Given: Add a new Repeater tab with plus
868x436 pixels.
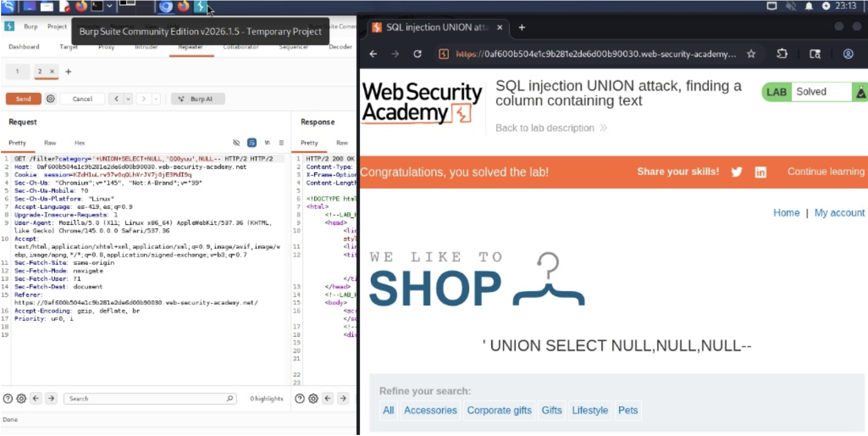Looking at the screenshot, I should pyautogui.click(x=68, y=72).
